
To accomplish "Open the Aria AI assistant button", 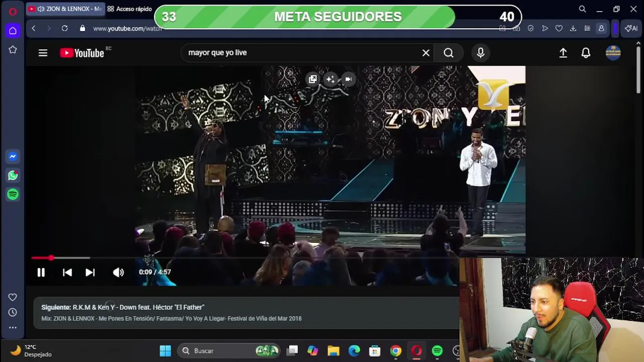I will [x=631, y=29].
